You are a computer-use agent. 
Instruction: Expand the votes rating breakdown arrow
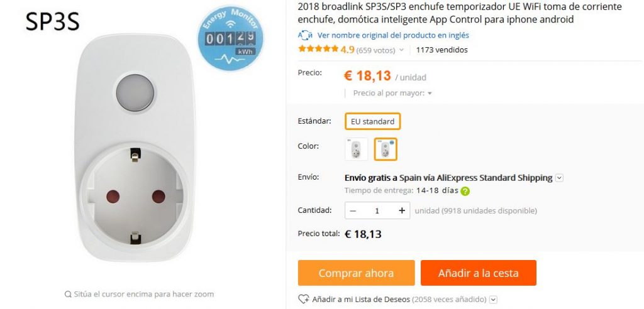pyautogui.click(x=402, y=50)
